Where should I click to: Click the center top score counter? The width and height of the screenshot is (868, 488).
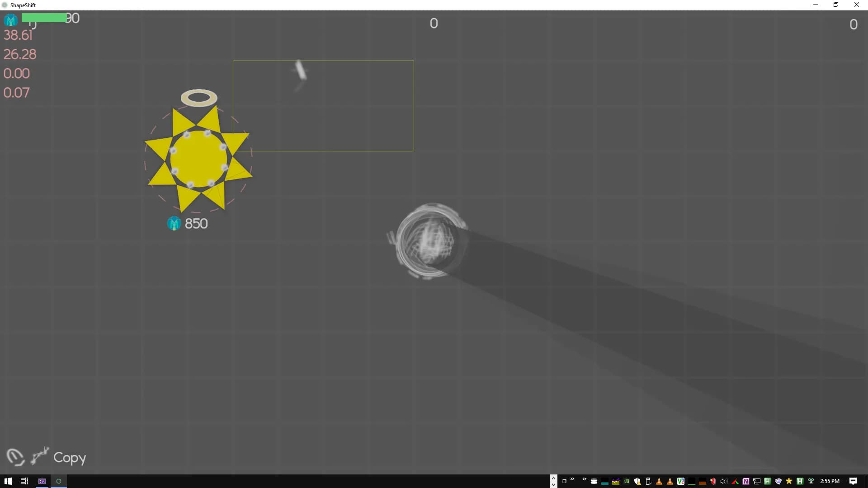click(434, 23)
